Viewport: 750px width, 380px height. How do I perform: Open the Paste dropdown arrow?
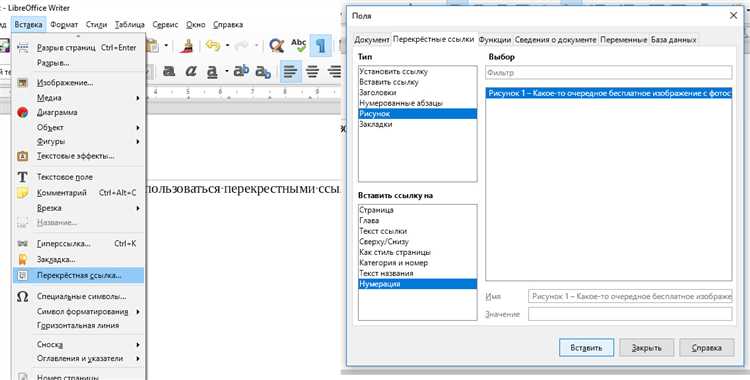coord(166,46)
